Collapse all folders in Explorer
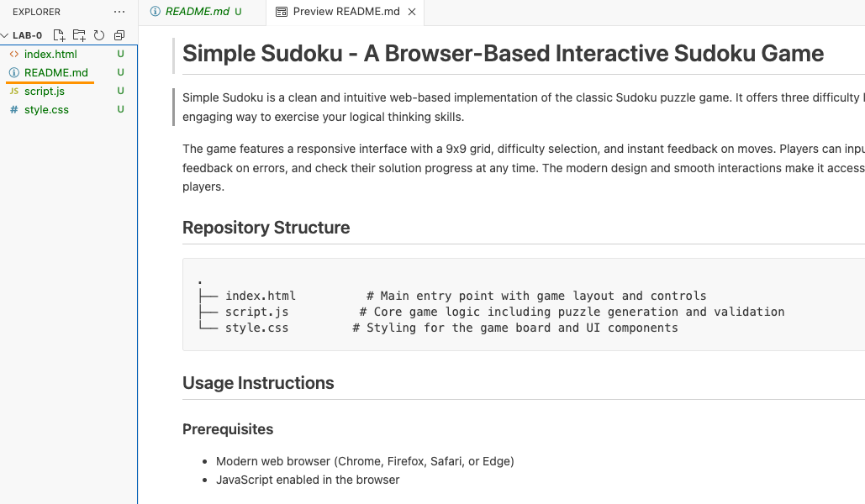 coord(119,35)
